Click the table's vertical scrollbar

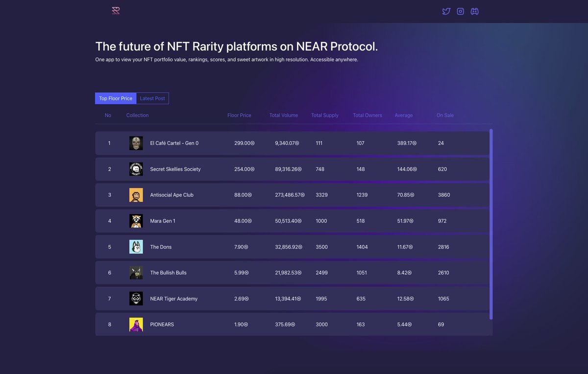(x=491, y=224)
